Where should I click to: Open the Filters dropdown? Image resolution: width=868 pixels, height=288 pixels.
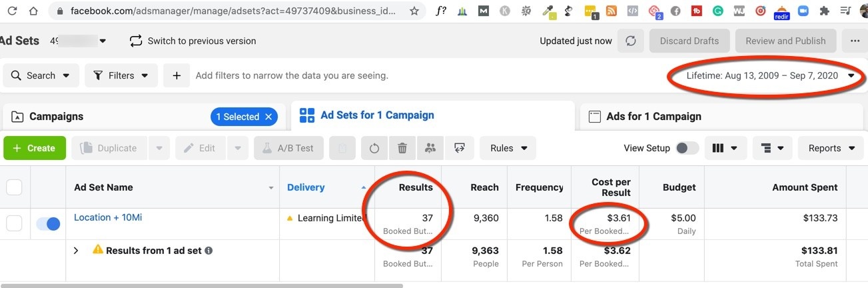pyautogui.click(x=121, y=75)
